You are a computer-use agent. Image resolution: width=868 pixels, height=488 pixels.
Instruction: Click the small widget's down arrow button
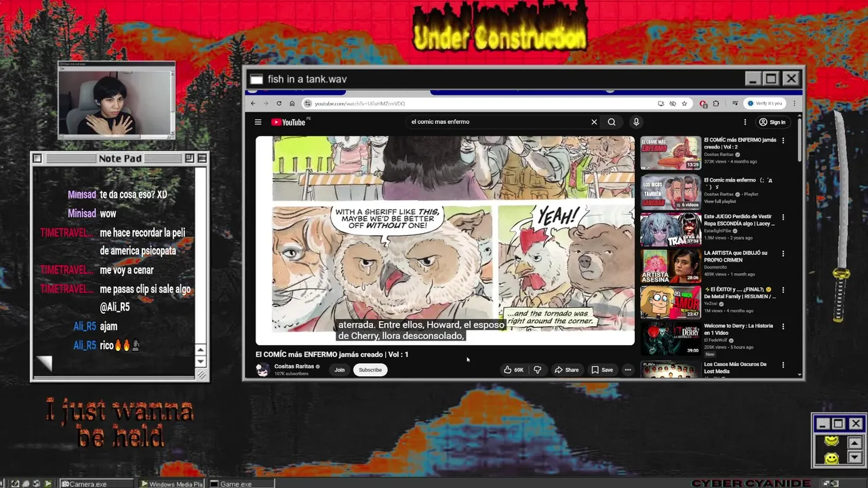click(854, 458)
